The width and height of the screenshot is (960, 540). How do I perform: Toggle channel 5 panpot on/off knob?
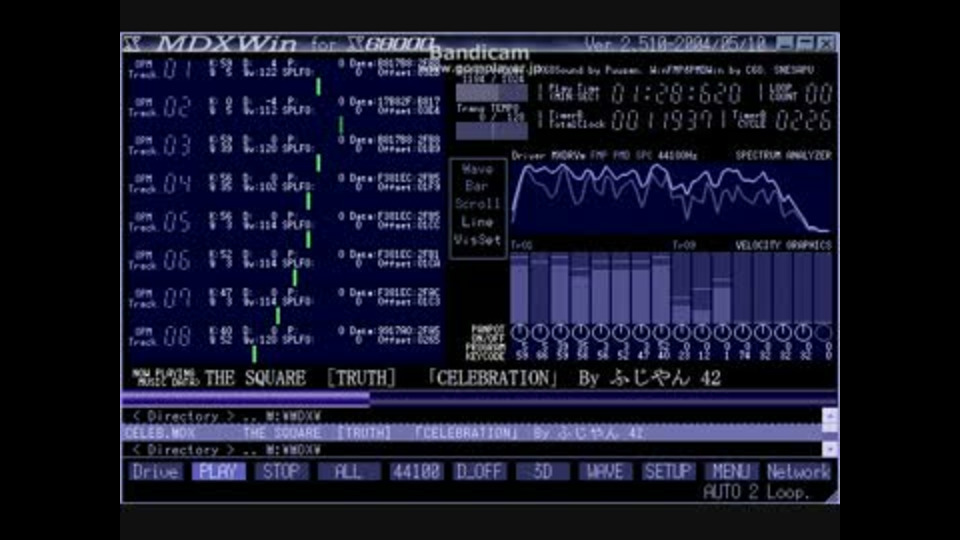pyautogui.click(x=601, y=332)
